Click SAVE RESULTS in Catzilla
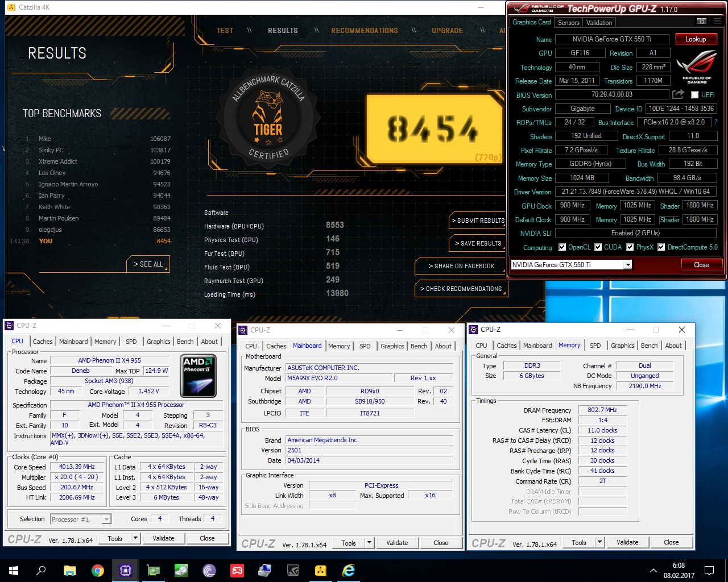728x582 pixels. pos(478,243)
